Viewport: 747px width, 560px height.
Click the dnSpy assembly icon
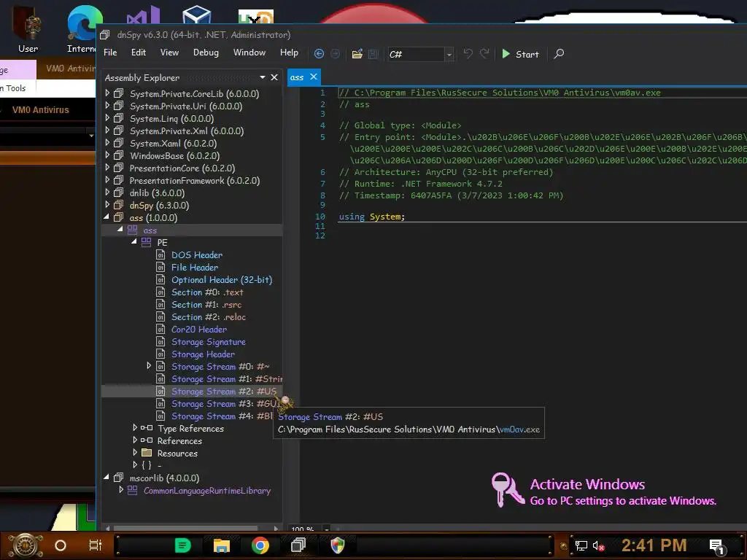coord(119,205)
